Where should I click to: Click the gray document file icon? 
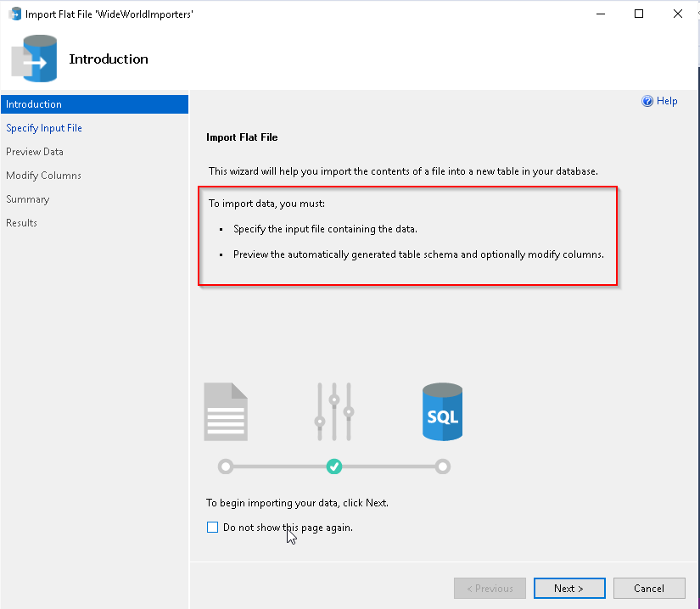(226, 411)
